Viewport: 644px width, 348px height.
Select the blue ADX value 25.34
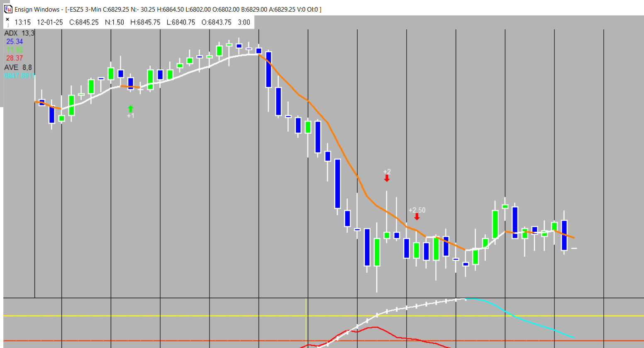point(15,42)
